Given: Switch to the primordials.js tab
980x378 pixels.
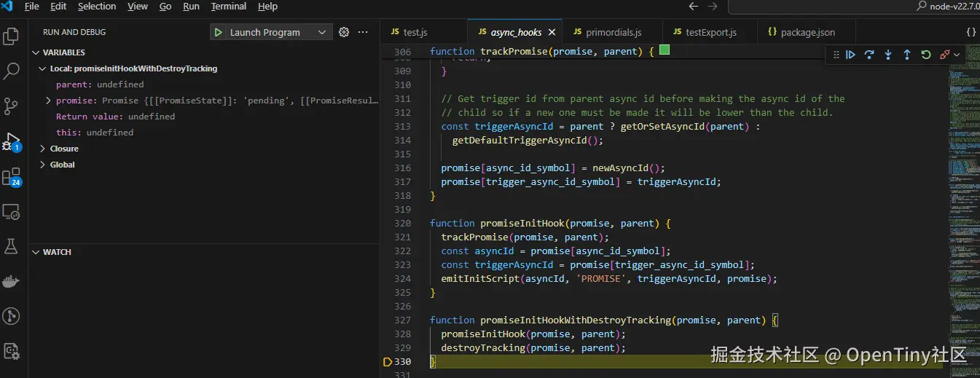Looking at the screenshot, I should coord(614,32).
